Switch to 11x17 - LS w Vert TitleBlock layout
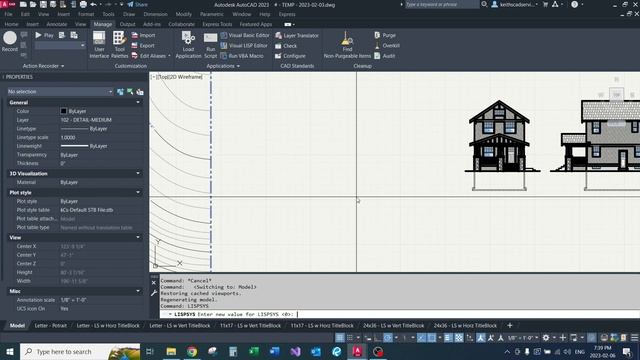The width and height of the screenshot is (640, 360). pyautogui.click(x=250, y=326)
